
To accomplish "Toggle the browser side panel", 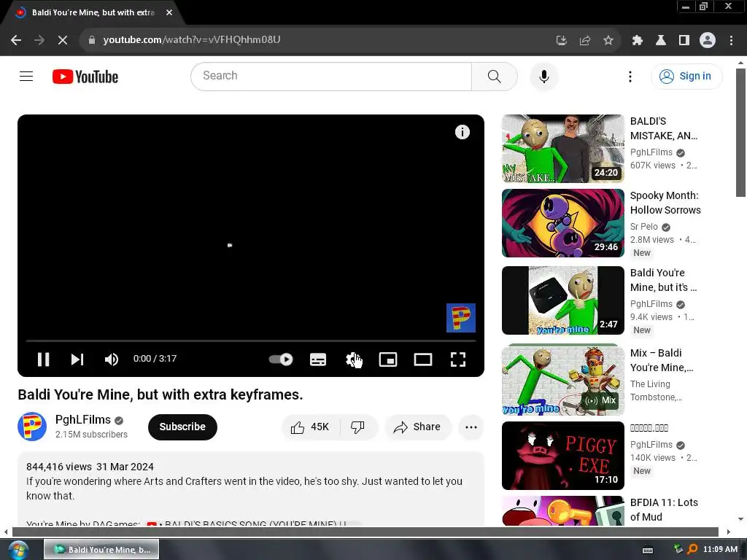I will [x=684, y=40].
